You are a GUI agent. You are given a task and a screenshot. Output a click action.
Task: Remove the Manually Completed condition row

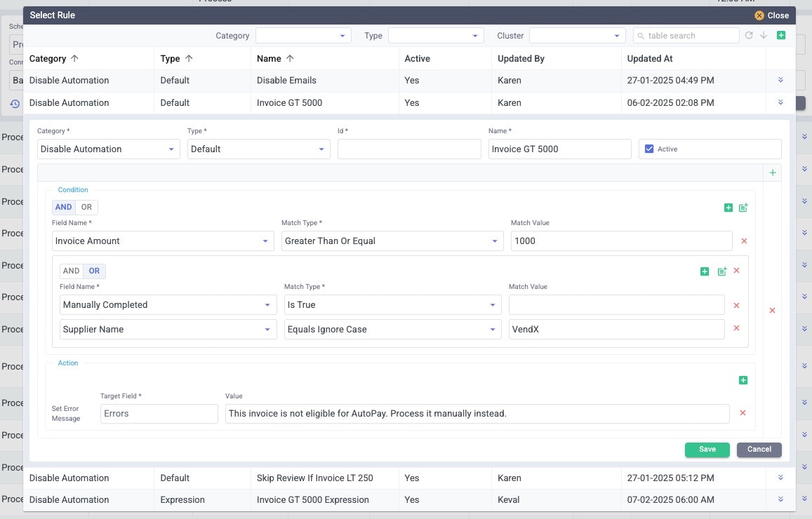coord(736,305)
